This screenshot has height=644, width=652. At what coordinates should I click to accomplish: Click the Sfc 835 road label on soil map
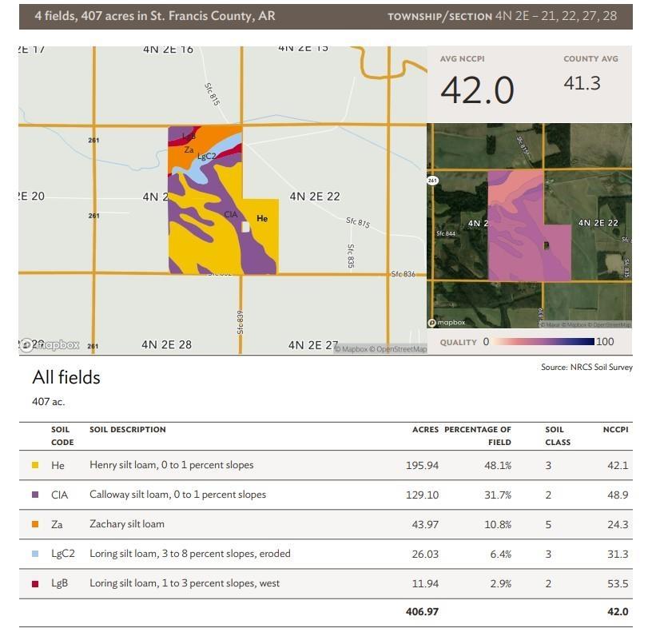coord(351,256)
